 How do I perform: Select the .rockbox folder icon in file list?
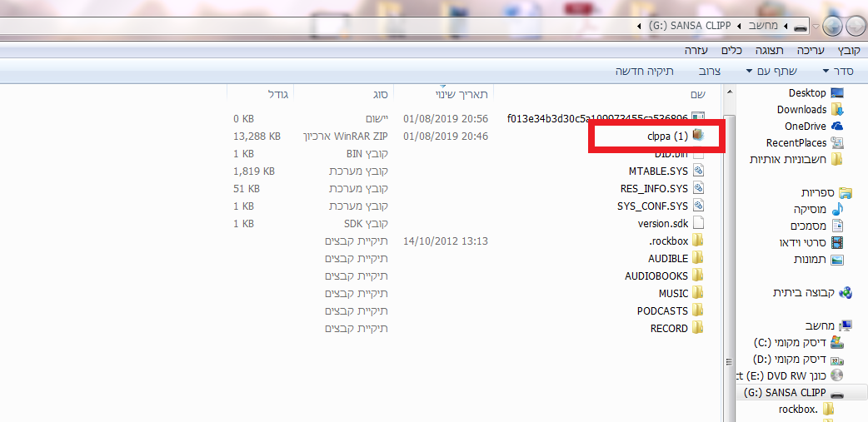tap(697, 241)
